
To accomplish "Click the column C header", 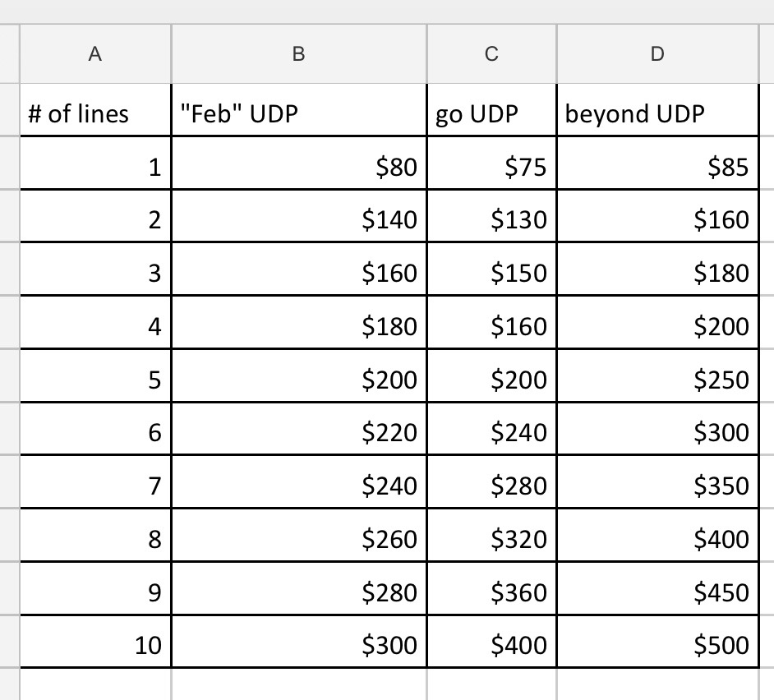I will (x=491, y=54).
